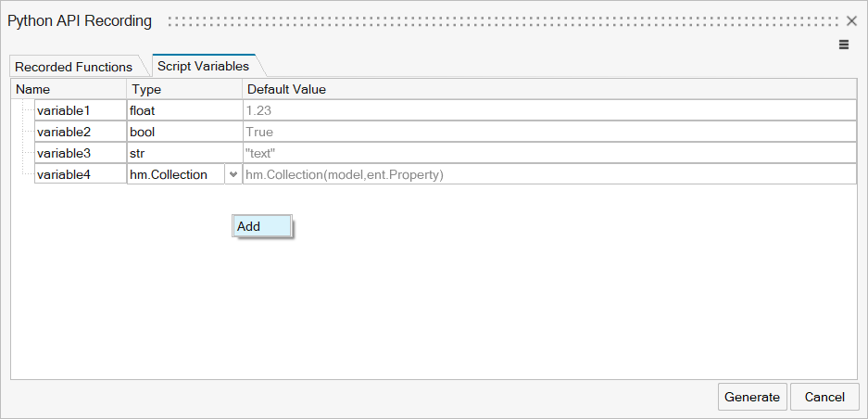Close the Python API Recording dialog
Viewport: 868px width, 419px height.
coord(851,21)
